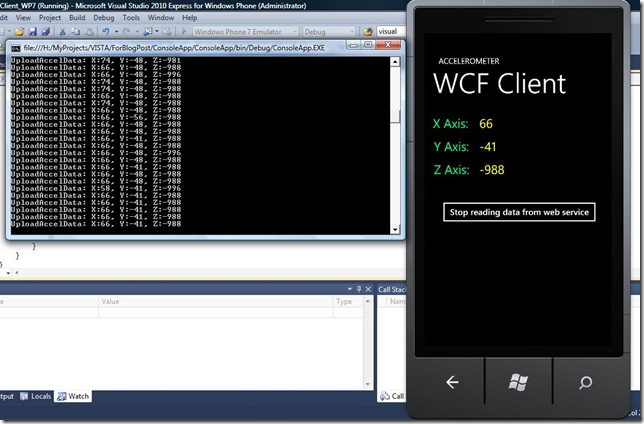Click the Y Axis value -41
This screenshot has width=644, height=424.
[488, 147]
